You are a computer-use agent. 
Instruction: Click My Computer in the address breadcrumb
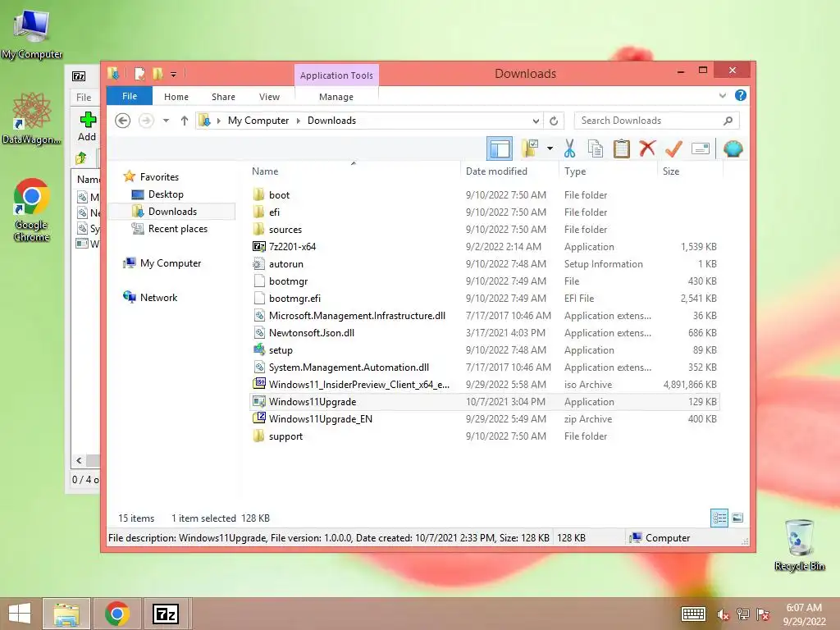click(258, 121)
